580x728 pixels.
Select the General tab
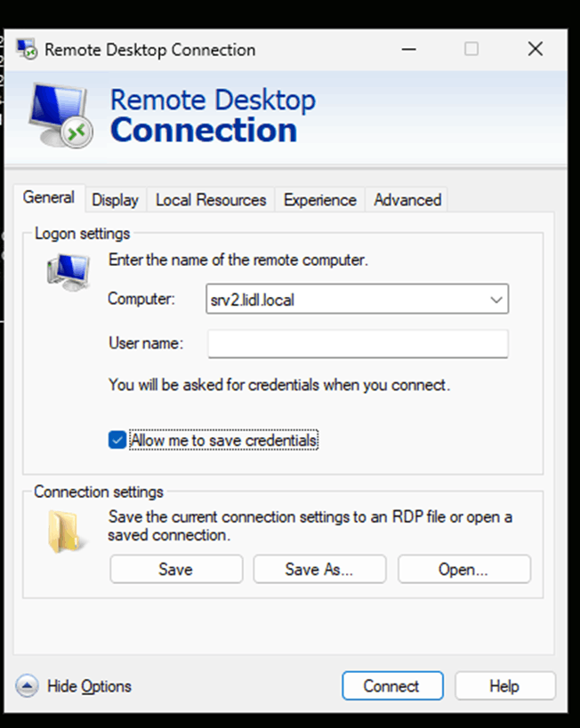pyautogui.click(x=49, y=198)
